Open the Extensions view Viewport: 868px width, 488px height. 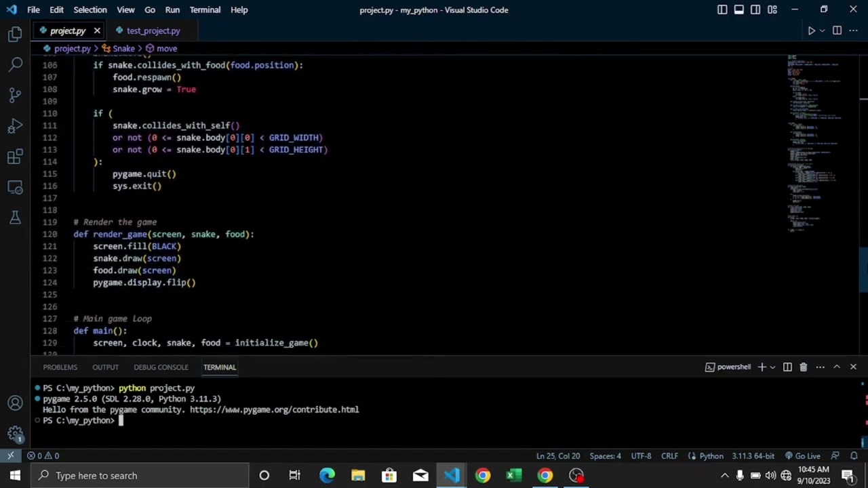tap(15, 157)
